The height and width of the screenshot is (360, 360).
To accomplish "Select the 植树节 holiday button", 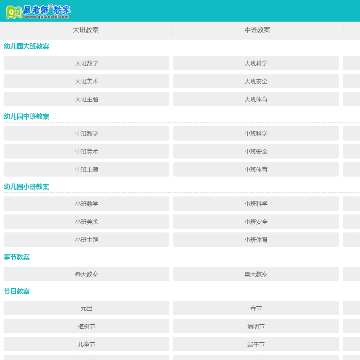I will [86, 326].
